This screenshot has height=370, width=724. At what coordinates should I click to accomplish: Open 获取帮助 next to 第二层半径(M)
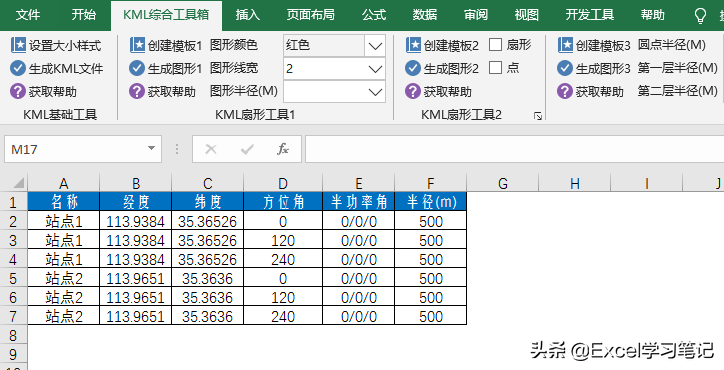click(590, 91)
